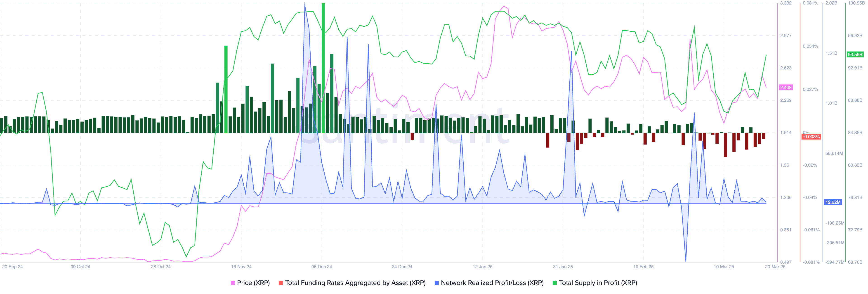The height and width of the screenshot is (294, 868).
Task: Click the 0.497 price axis value
Action: point(786,262)
